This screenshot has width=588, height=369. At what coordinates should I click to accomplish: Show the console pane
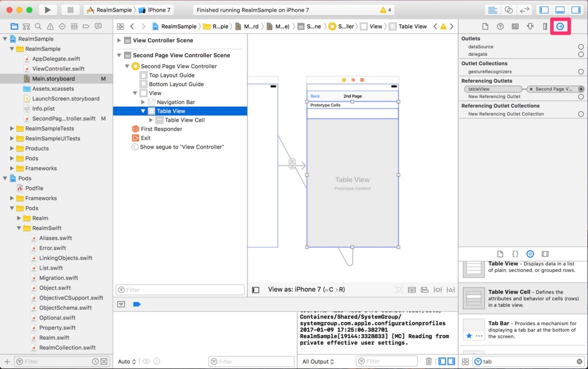pos(451,361)
